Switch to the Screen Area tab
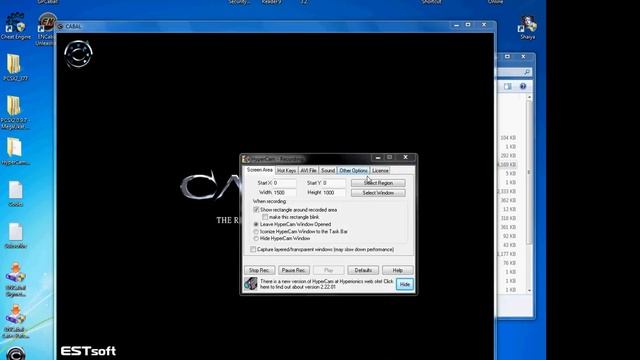The image size is (640, 360). [x=259, y=170]
